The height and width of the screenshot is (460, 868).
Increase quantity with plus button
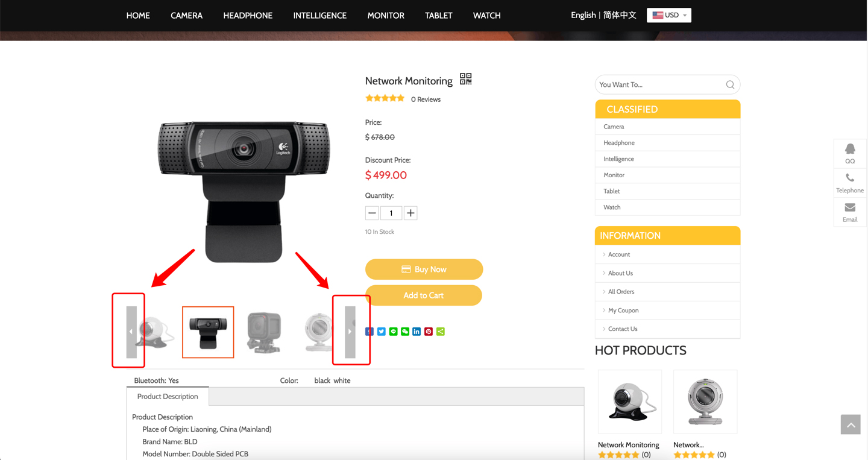[x=410, y=213]
